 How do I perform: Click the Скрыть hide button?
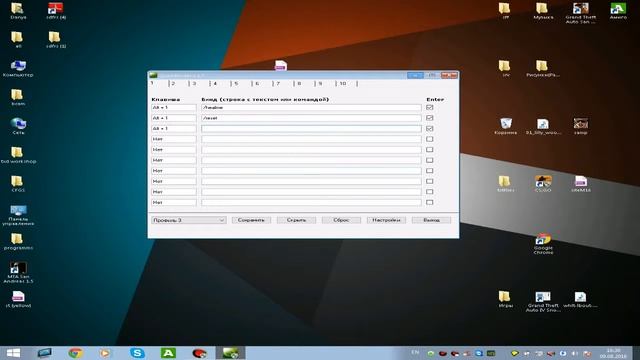(x=296, y=220)
